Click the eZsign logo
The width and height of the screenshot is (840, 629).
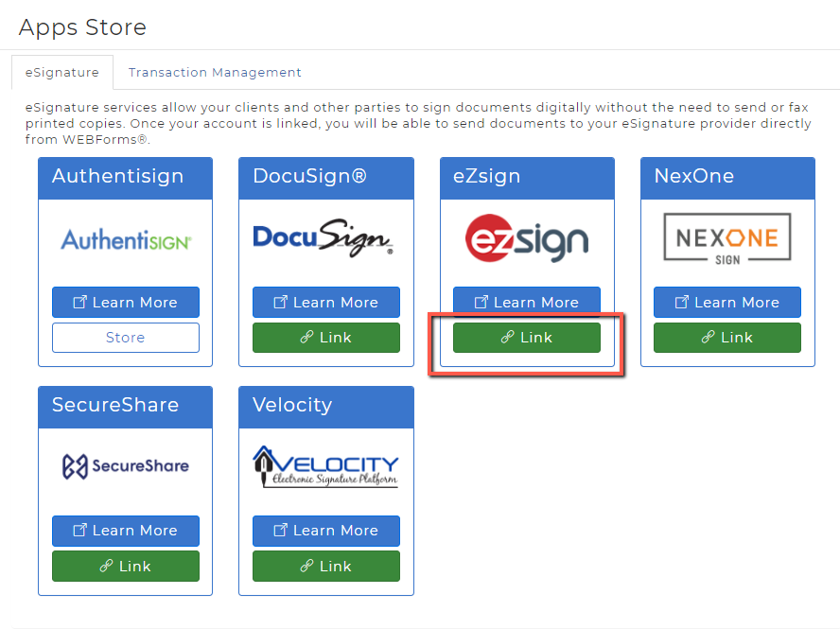(527, 238)
